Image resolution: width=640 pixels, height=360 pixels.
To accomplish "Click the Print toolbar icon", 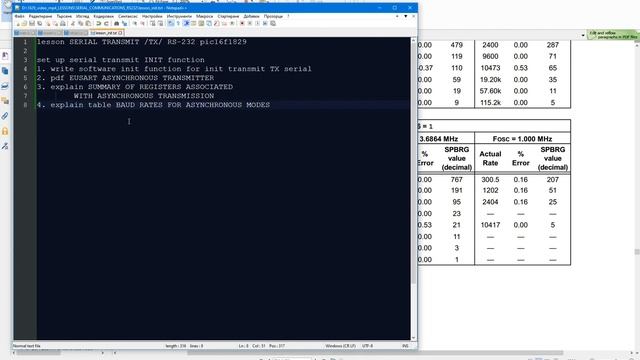I will click(63, 24).
